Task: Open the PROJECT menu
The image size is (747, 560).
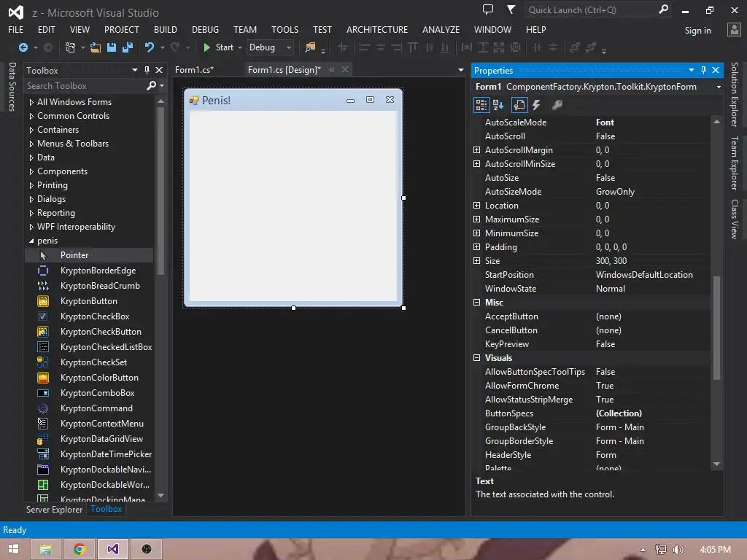Action: click(122, 29)
